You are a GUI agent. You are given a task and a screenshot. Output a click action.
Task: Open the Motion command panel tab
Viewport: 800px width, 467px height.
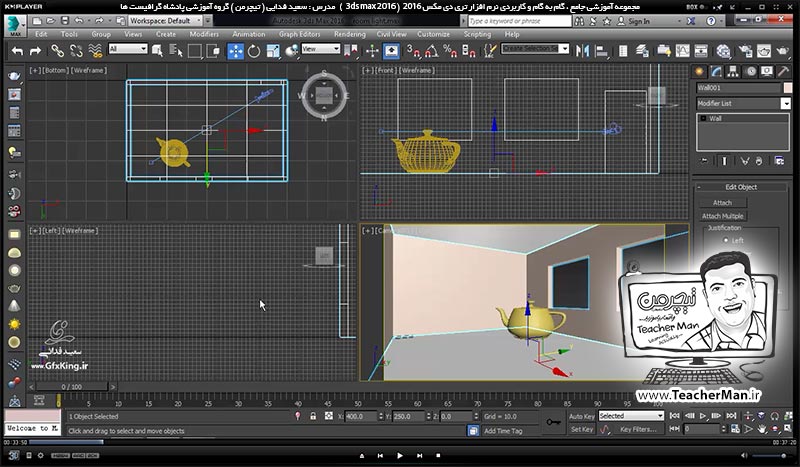pyautogui.click(x=751, y=71)
